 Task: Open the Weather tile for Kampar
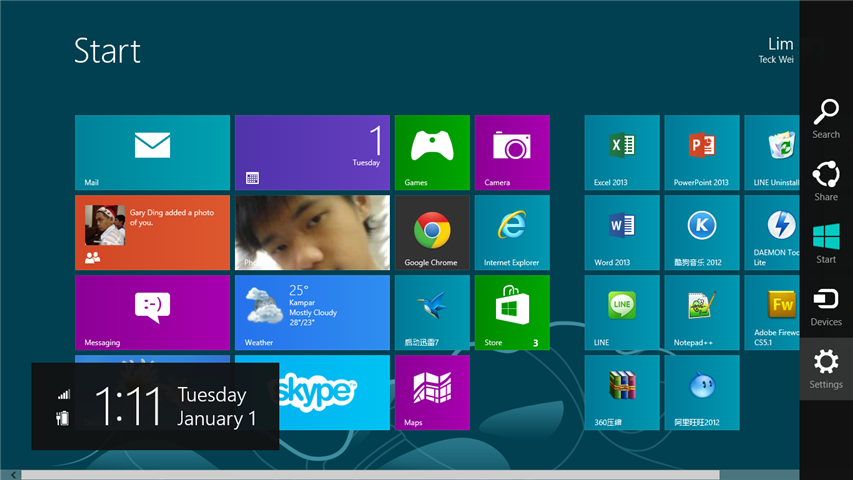pyautogui.click(x=312, y=312)
